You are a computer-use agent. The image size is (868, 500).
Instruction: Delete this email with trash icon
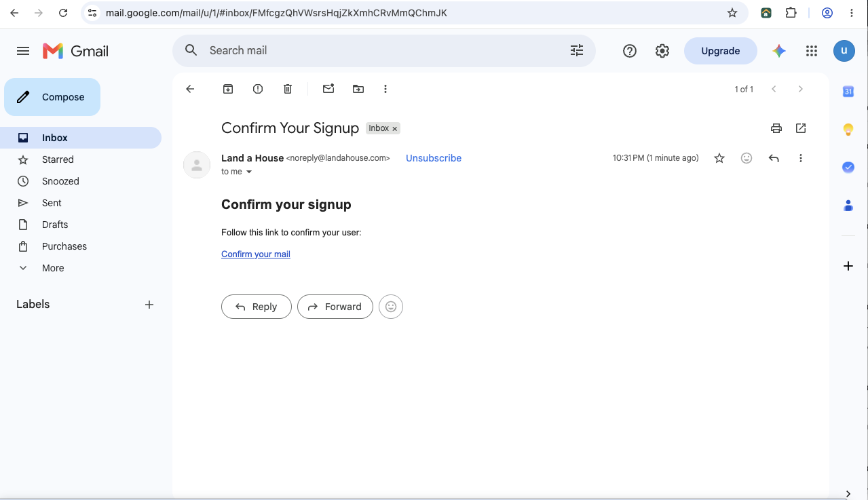288,89
